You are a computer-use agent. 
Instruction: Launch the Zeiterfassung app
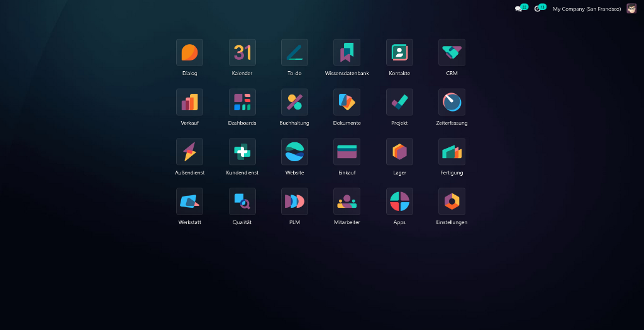pyautogui.click(x=452, y=102)
